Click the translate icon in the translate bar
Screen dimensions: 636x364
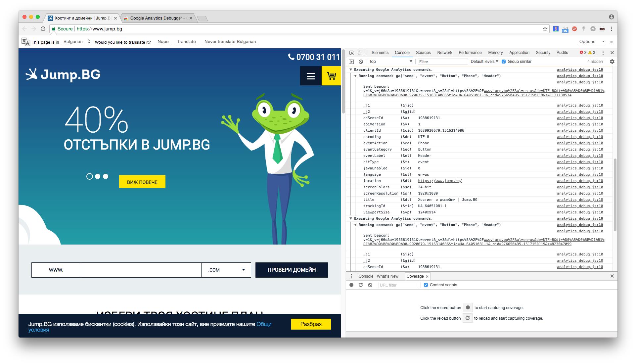point(25,41)
